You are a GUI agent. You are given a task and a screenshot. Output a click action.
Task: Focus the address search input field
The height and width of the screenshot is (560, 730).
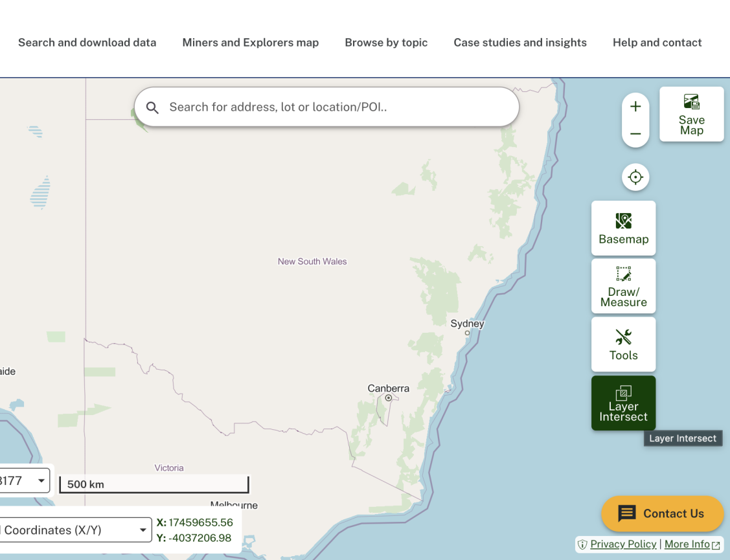327,107
